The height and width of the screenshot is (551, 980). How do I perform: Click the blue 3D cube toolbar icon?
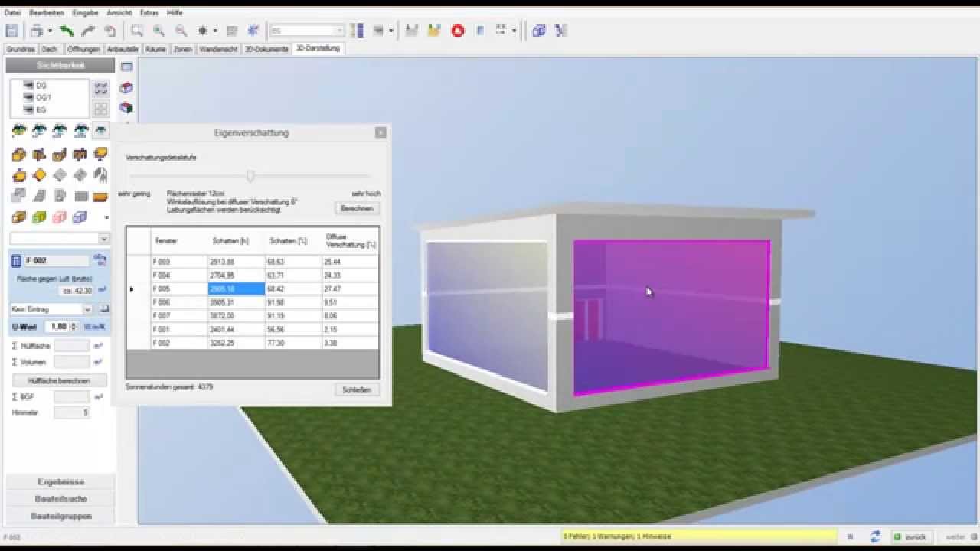coord(539,31)
